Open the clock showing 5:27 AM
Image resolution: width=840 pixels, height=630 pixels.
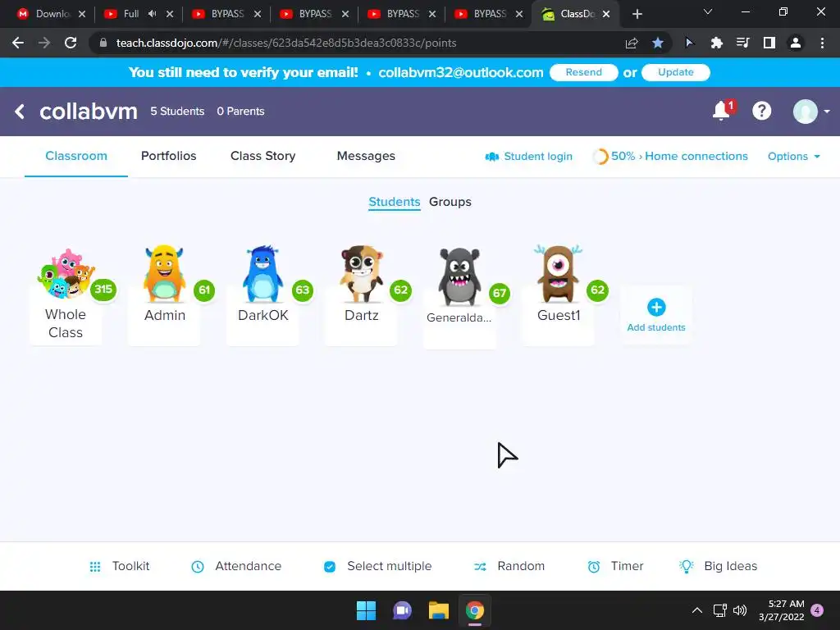[782, 610]
